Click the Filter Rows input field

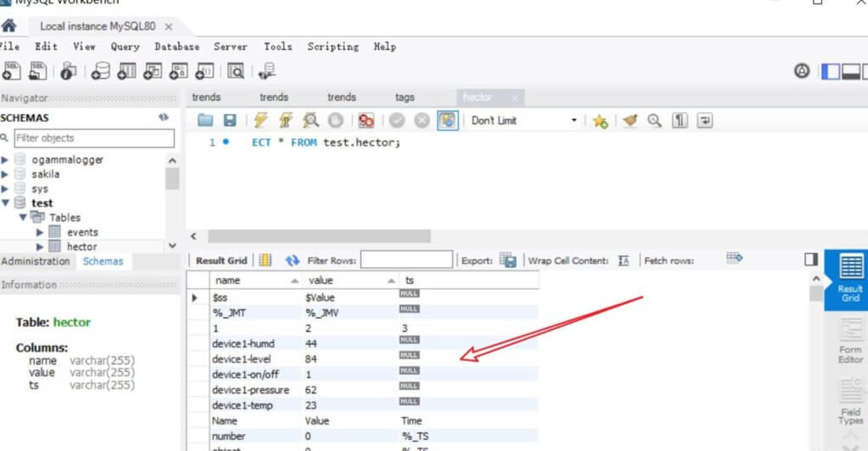pos(407,260)
